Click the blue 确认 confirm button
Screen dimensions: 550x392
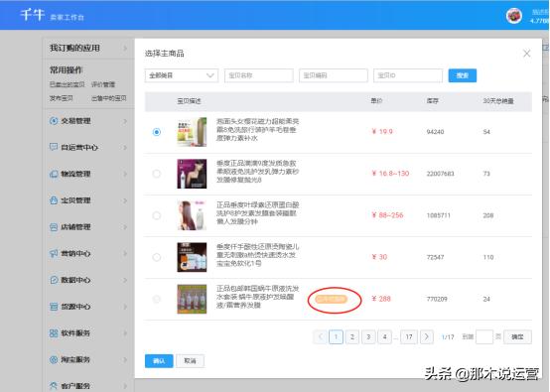[x=159, y=361]
